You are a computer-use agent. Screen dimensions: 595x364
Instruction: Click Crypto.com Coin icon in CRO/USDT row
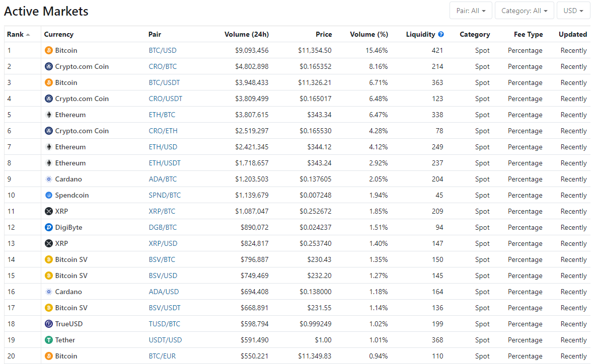(x=48, y=99)
